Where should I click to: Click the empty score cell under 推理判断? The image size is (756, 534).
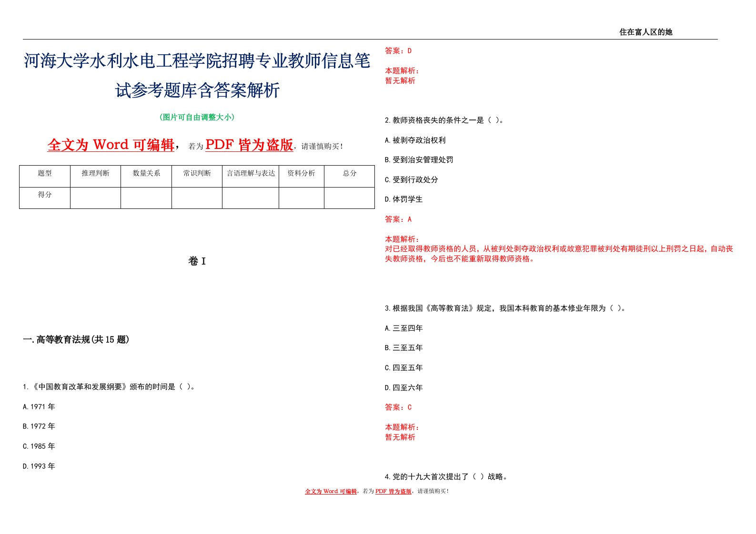click(x=95, y=198)
